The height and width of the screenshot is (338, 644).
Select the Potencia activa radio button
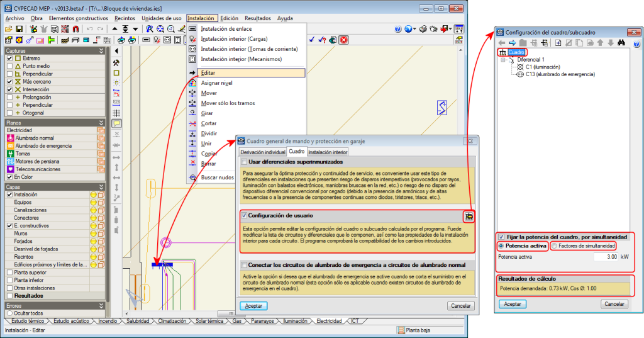[501, 246]
